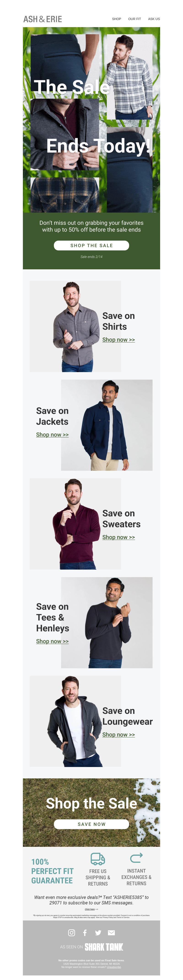This screenshot has height=980, width=183.
Task: Open the Facebook icon in footer
Action: click(85, 932)
